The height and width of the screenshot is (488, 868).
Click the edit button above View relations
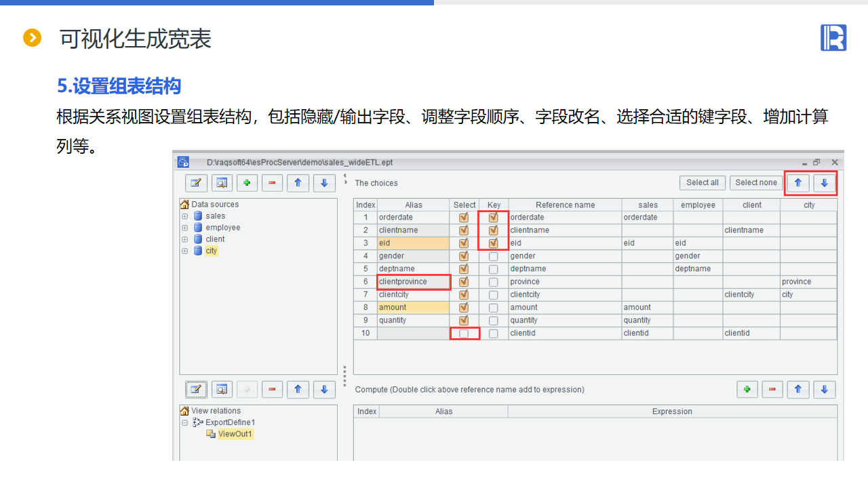[196, 389]
